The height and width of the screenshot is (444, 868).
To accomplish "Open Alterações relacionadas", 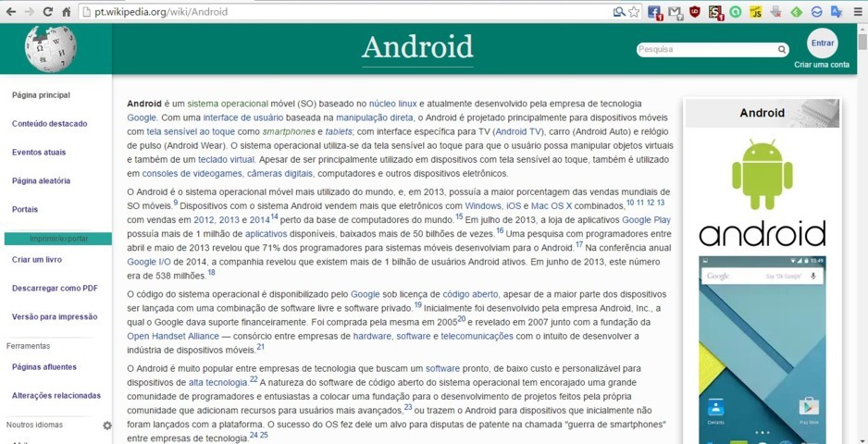I will click(56, 396).
